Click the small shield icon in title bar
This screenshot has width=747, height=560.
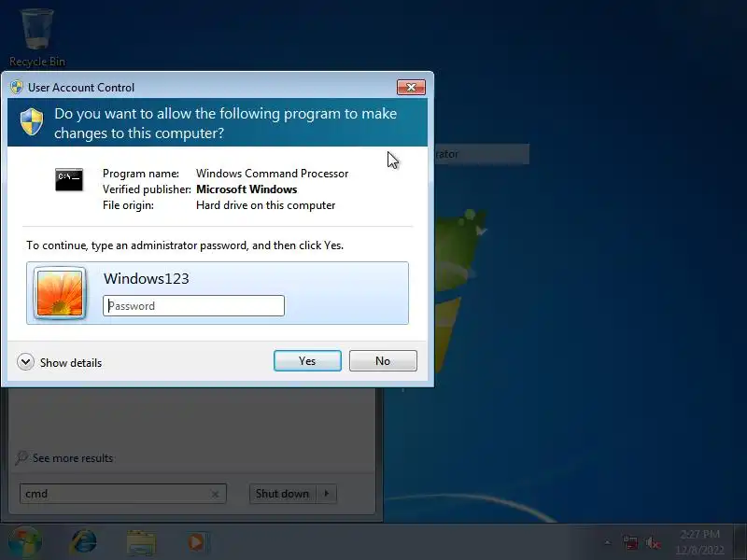[x=17, y=87]
